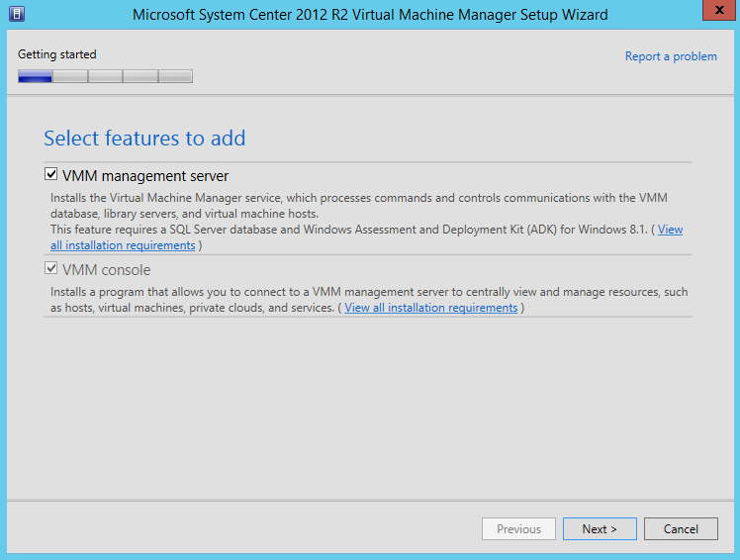Toggle the VMM console checkbox
The height and width of the screenshot is (560, 740).
pos(51,268)
